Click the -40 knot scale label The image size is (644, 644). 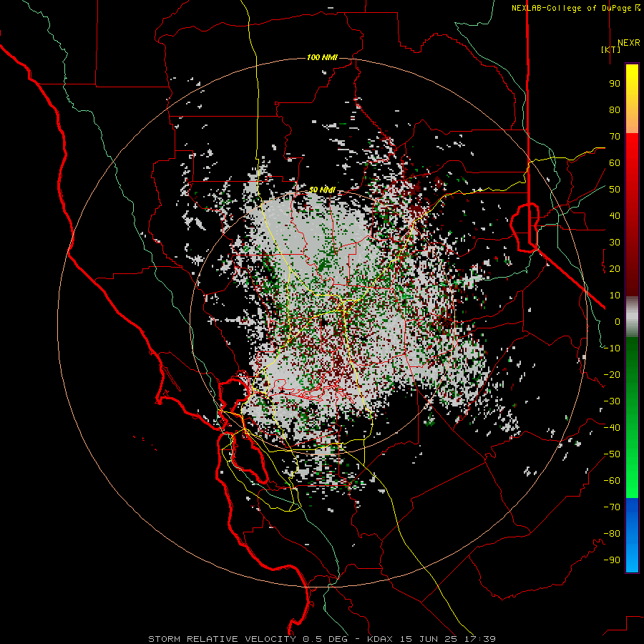click(612, 428)
